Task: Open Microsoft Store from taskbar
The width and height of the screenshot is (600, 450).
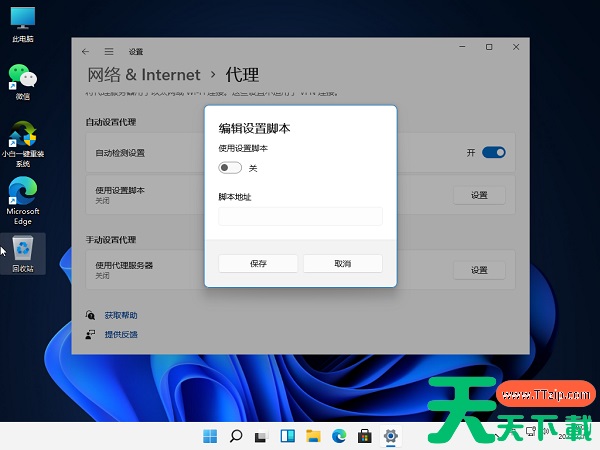Action: pyautogui.click(x=365, y=436)
